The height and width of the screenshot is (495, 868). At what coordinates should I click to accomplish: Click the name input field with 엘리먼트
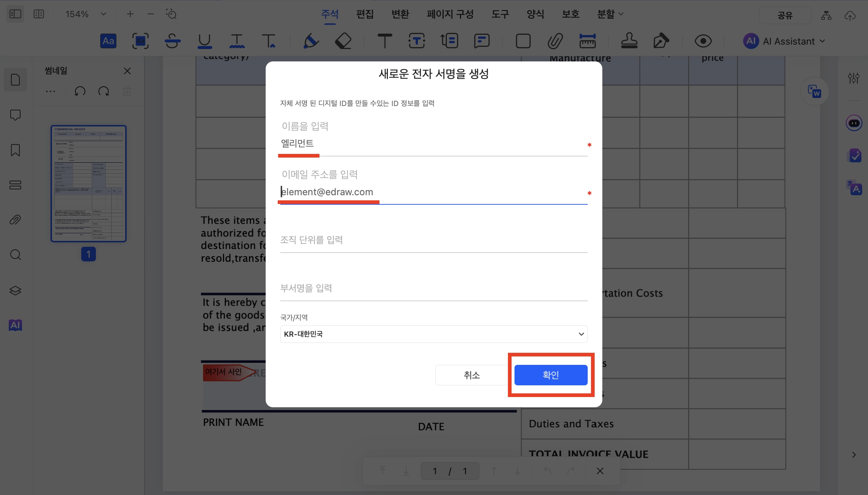tap(434, 144)
